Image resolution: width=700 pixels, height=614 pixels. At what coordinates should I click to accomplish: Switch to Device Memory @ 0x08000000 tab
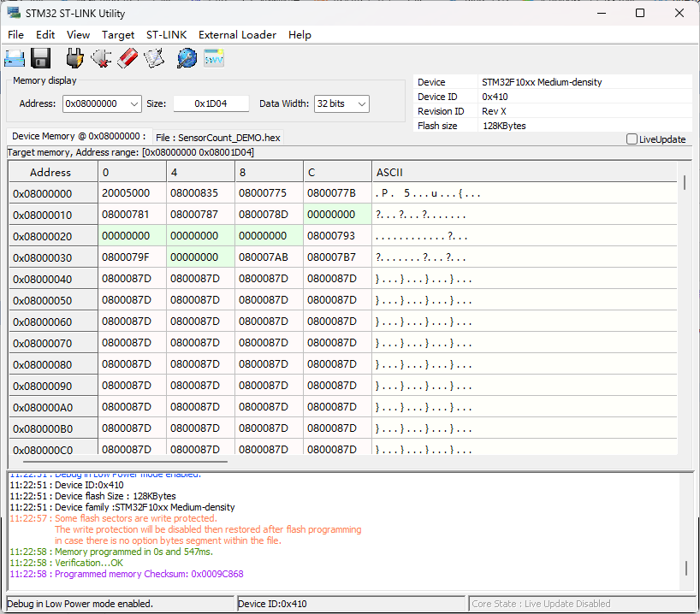(79, 137)
